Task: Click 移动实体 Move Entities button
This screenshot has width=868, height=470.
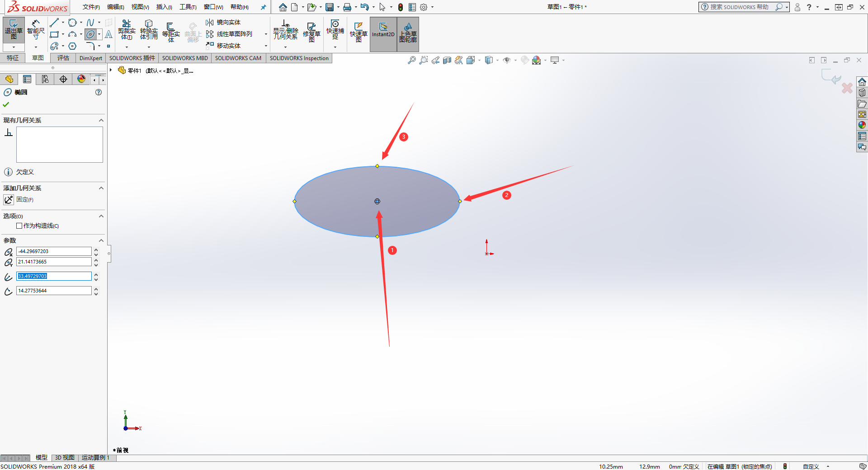Action: (223, 46)
